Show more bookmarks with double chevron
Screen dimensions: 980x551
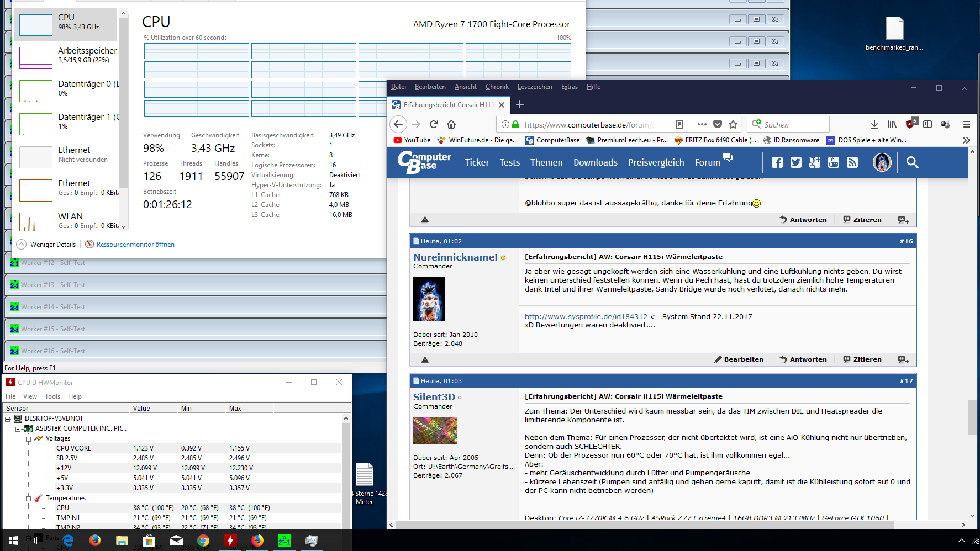coord(966,140)
